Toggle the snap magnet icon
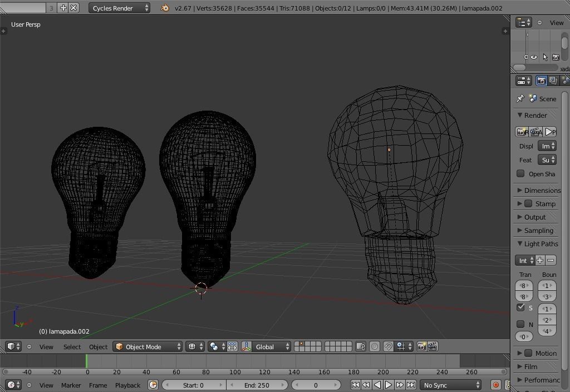This screenshot has width=570, height=392. click(x=388, y=346)
